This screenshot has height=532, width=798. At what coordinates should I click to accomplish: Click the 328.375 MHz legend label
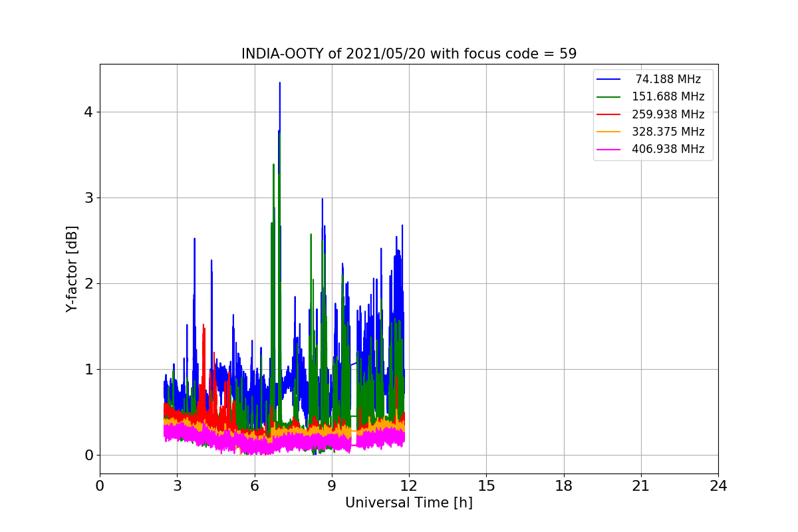click(x=668, y=132)
